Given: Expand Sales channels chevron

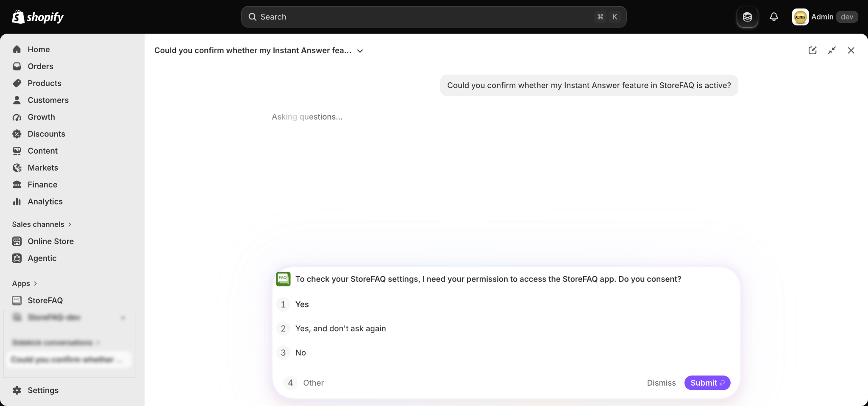Looking at the screenshot, I should [x=70, y=224].
